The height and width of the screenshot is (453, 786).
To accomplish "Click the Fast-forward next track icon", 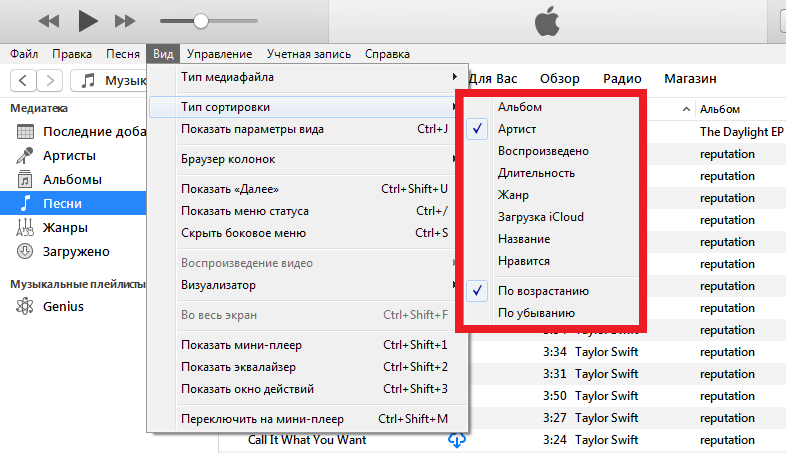I will [125, 20].
